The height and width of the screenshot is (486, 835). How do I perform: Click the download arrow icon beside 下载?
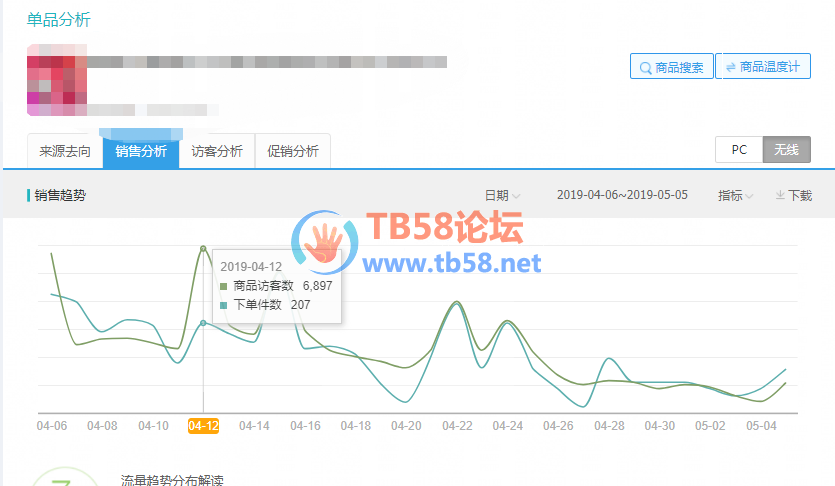point(780,195)
